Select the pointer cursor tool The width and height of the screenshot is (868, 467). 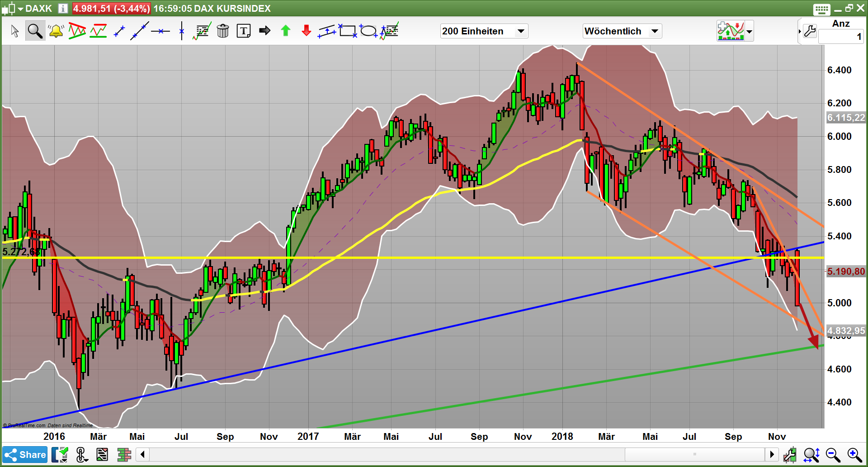tap(14, 30)
